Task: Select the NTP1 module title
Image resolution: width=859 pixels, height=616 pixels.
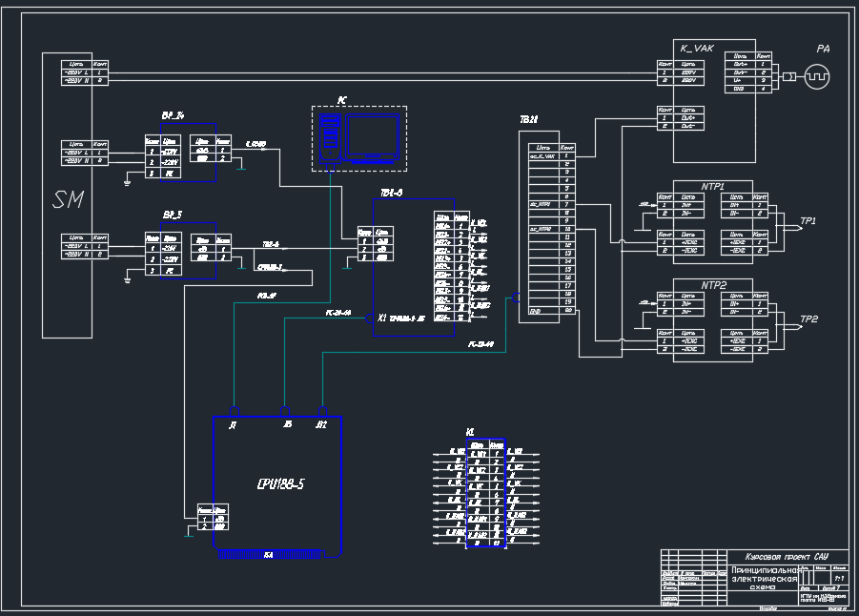Action: click(x=713, y=187)
